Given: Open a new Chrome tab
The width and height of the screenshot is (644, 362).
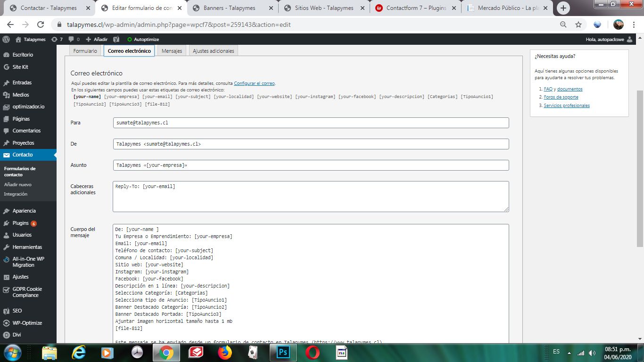Looking at the screenshot, I should click(563, 8).
